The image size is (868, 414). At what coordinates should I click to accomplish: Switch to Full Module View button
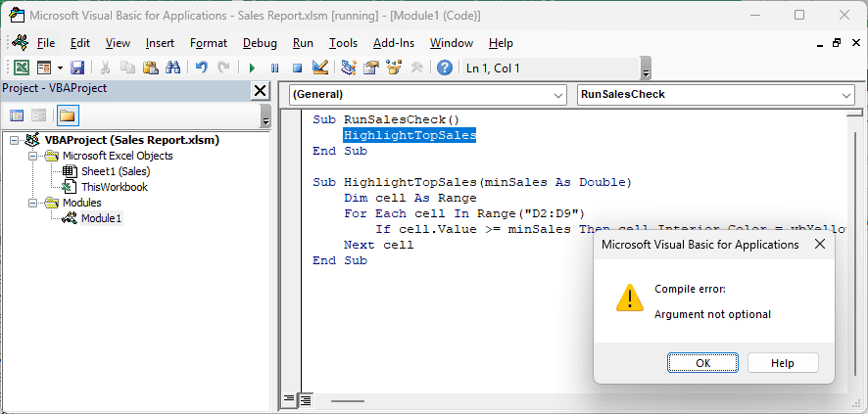point(305,399)
